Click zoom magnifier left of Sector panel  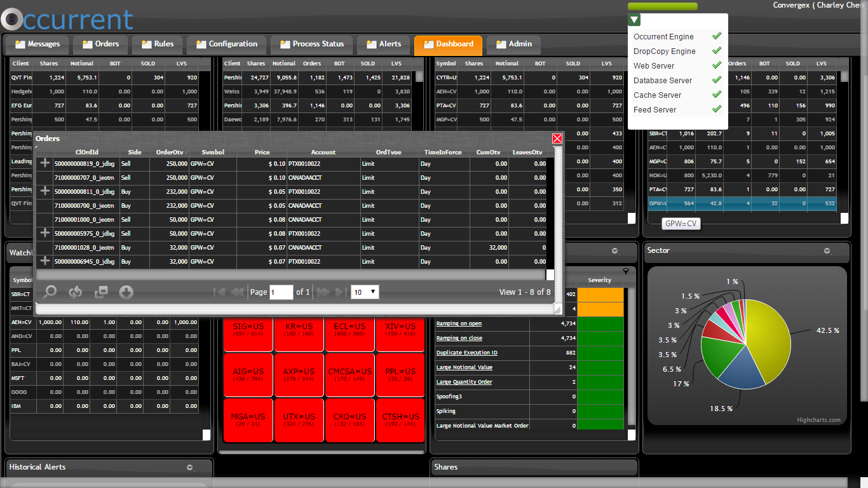(x=615, y=251)
